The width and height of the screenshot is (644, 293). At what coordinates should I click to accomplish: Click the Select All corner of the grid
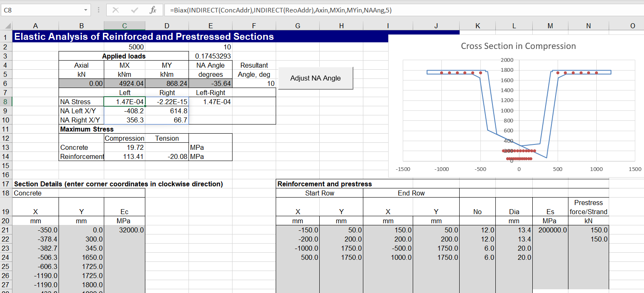pos(6,26)
